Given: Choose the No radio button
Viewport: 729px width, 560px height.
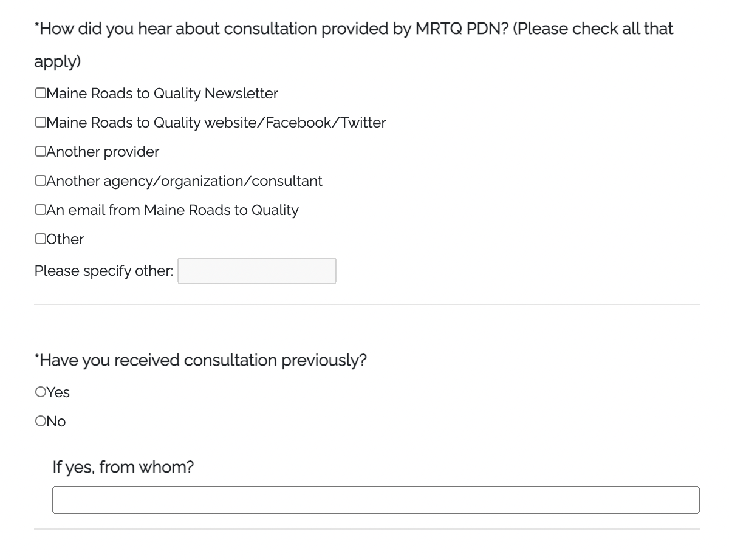Looking at the screenshot, I should coord(41,422).
